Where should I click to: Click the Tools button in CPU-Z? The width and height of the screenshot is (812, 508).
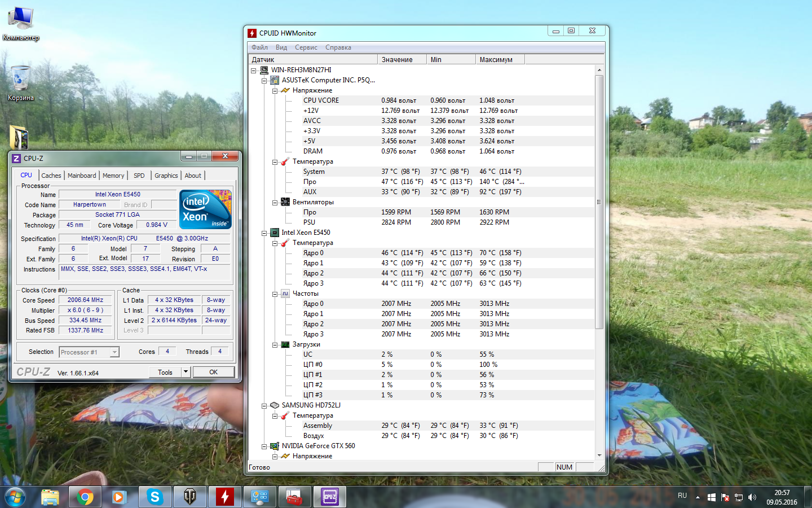pos(165,372)
